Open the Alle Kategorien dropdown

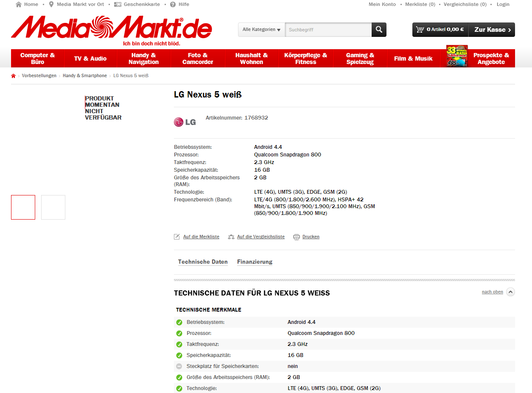point(261,30)
